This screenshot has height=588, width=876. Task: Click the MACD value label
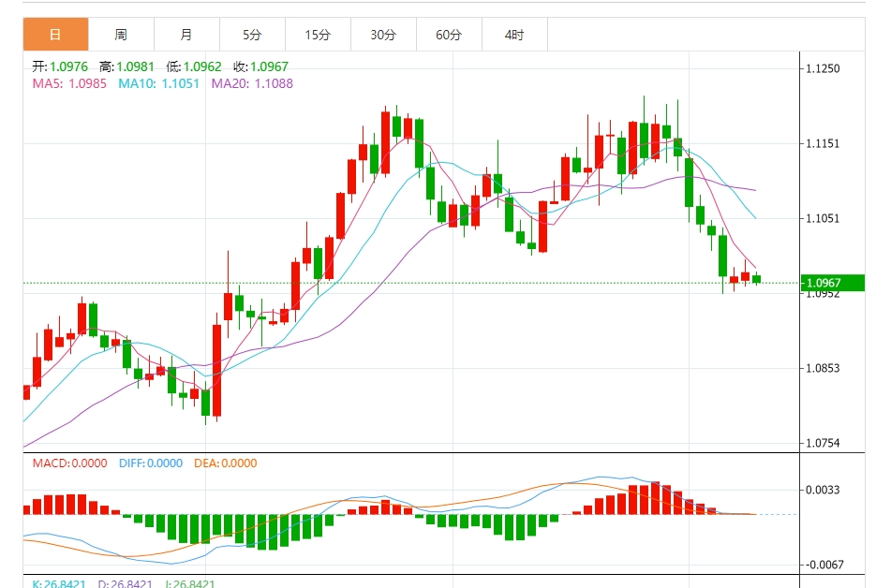pos(69,463)
